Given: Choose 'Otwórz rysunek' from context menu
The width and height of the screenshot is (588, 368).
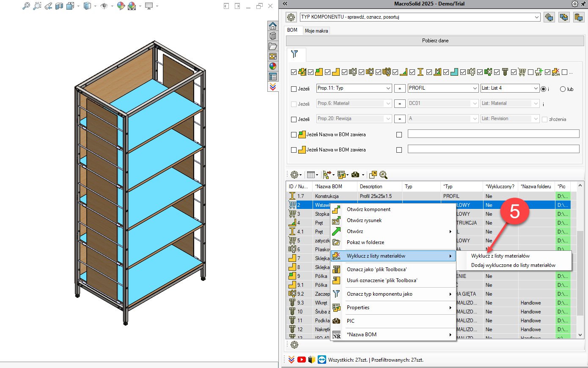Looking at the screenshot, I should point(393,220).
